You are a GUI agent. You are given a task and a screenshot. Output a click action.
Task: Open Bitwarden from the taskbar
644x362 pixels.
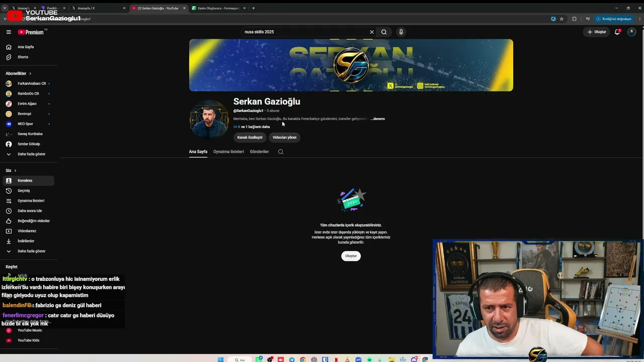(x=325, y=359)
